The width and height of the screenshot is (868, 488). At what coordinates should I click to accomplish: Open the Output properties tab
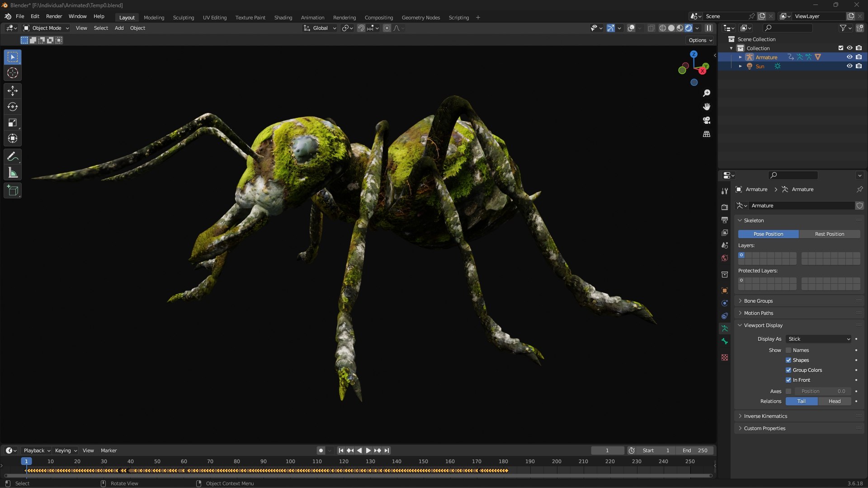[725, 220]
